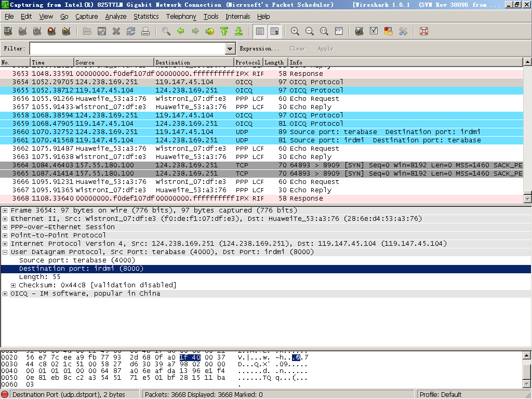The image size is (532, 399).
Task: Expand the Checksum 0x44c8 node
Action: pyautogui.click(x=13, y=285)
